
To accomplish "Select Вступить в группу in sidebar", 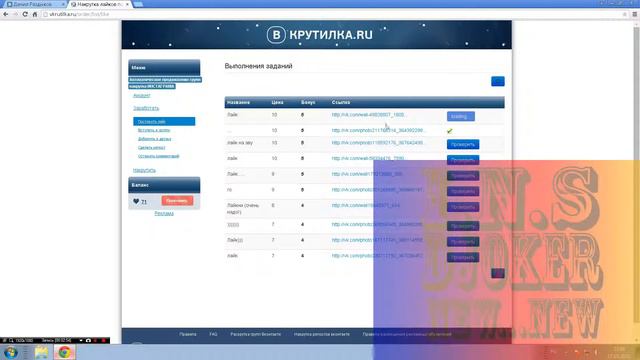I will pos(154,130).
